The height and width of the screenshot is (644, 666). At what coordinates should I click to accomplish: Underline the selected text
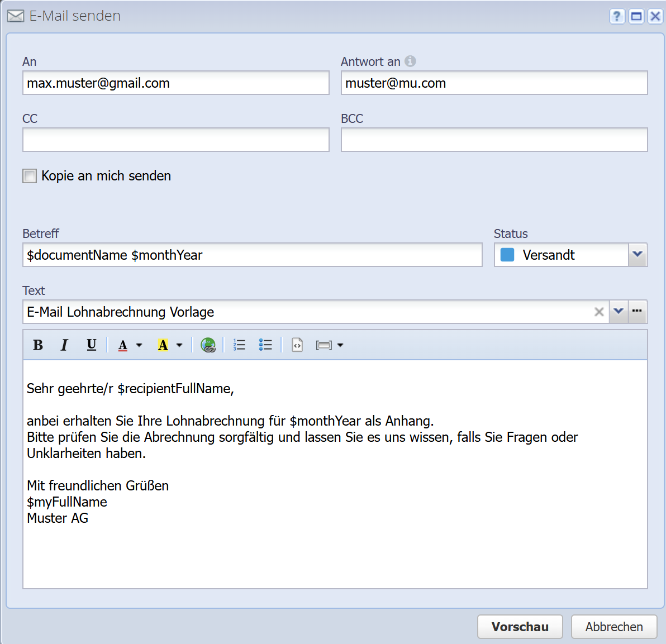91,345
